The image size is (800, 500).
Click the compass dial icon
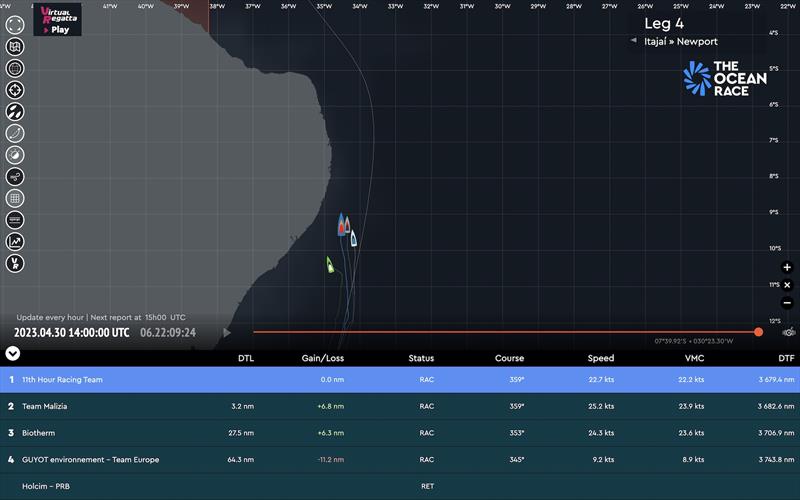15,155
